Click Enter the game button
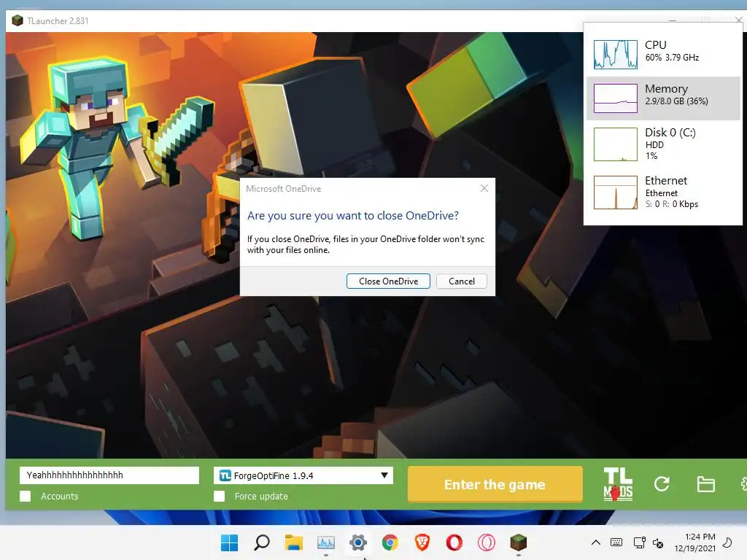This screenshot has height=560, width=747. pyautogui.click(x=495, y=484)
